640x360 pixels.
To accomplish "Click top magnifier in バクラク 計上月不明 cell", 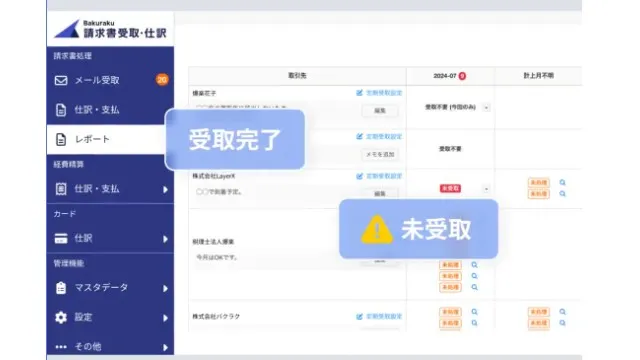I will 562,312.
